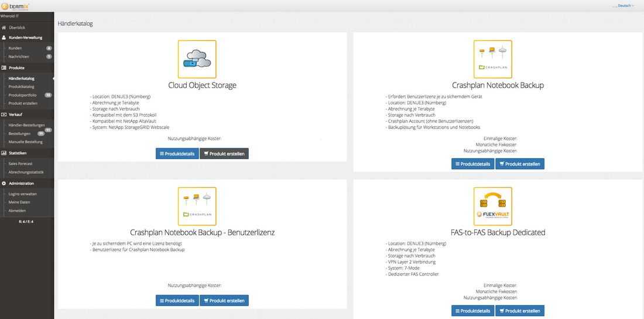Viewport: 644px width, 319px height.
Task: Click 'Backuplösung für Workstations und Notebooks' text
Action: coord(433,127)
